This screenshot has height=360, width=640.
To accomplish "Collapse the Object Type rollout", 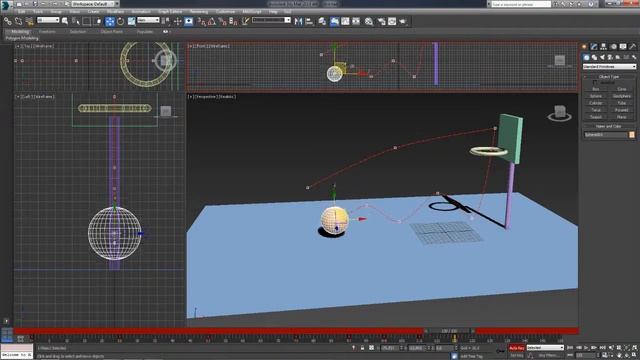I will [x=609, y=77].
